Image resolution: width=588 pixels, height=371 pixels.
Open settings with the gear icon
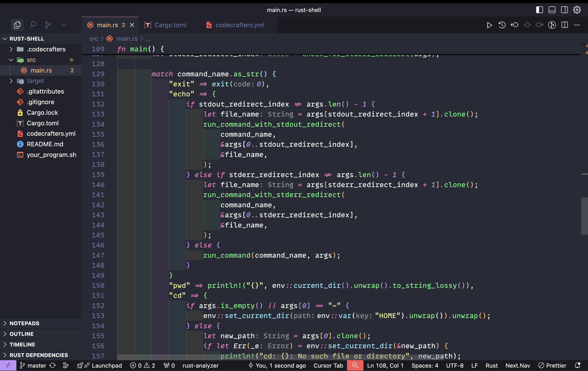[577, 10]
